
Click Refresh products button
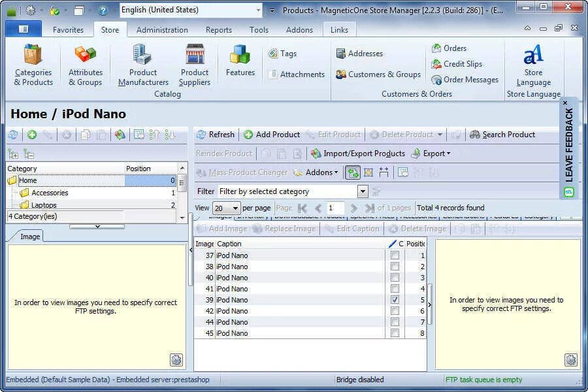[216, 135]
